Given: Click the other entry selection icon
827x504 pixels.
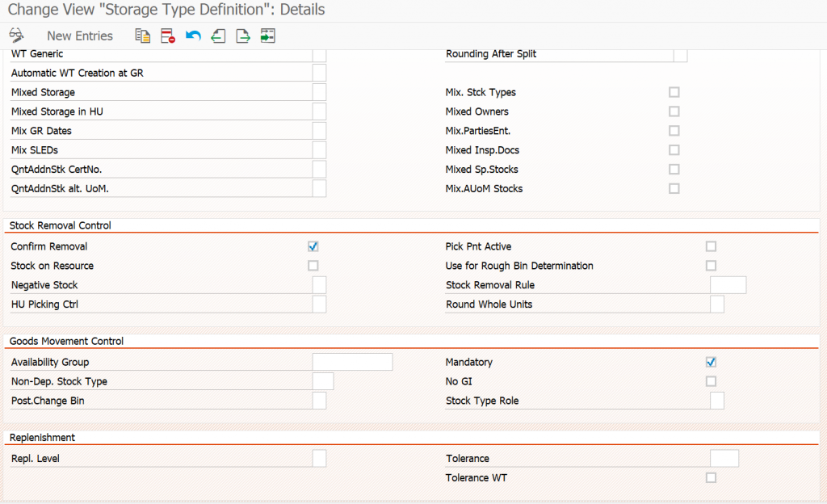Looking at the screenshot, I should pos(267,36).
